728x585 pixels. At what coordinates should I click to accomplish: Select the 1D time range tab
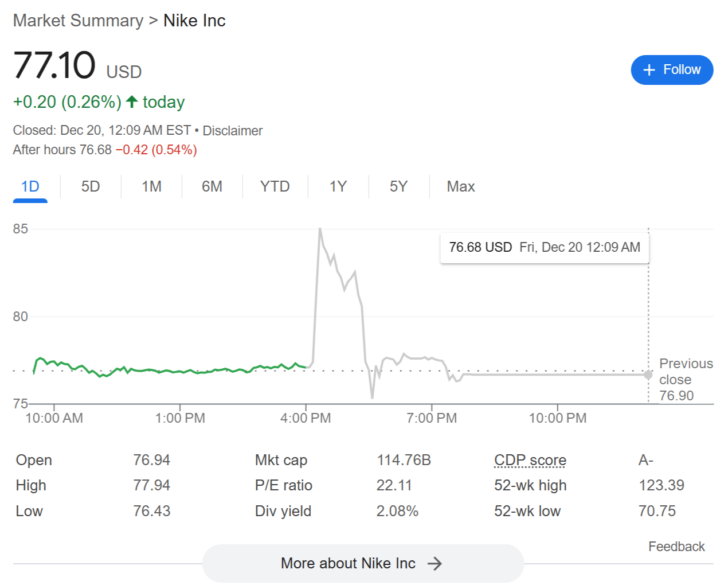[x=30, y=187]
